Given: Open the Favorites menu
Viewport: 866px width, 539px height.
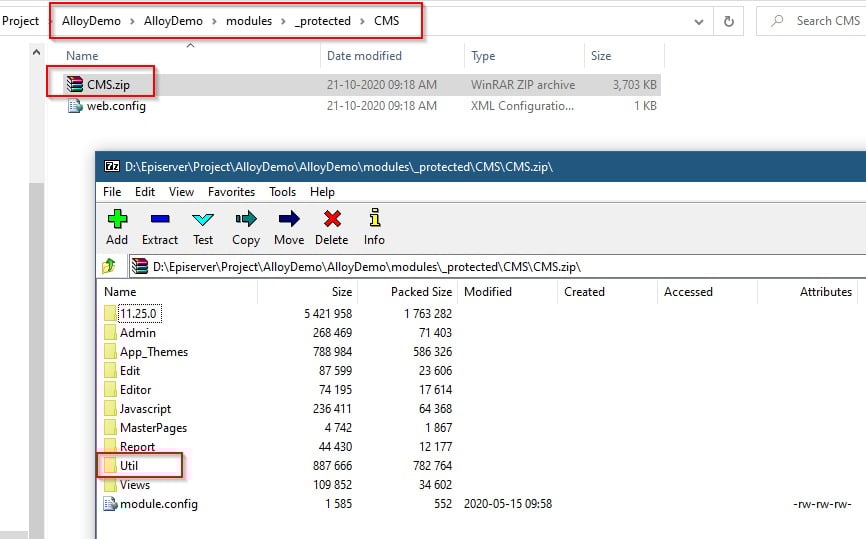Looking at the screenshot, I should [x=231, y=191].
